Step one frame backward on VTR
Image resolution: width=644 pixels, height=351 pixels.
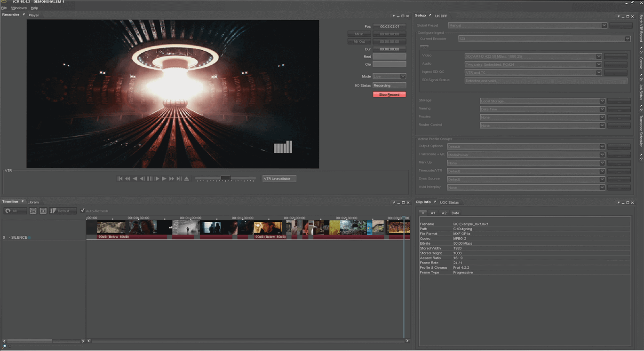(142, 179)
